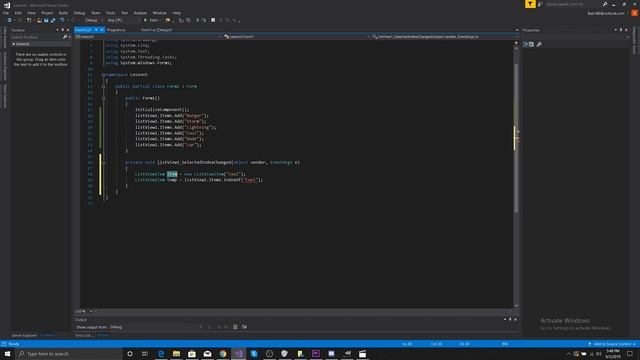Open the Team menu
The height and width of the screenshot is (360, 640).
pyautogui.click(x=96, y=13)
